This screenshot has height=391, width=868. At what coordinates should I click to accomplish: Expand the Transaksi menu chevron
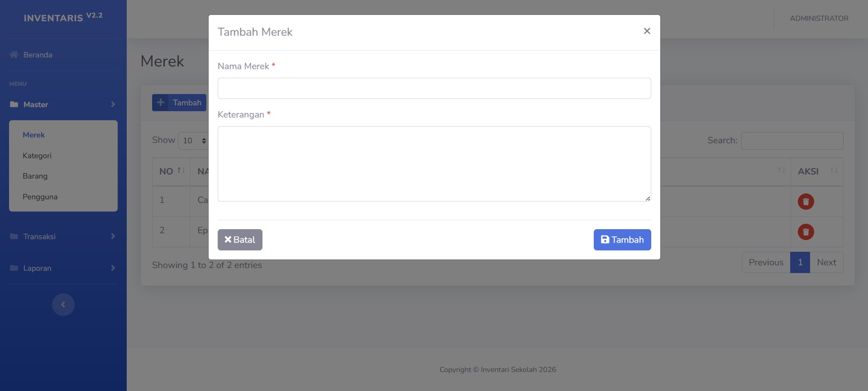coord(113,236)
